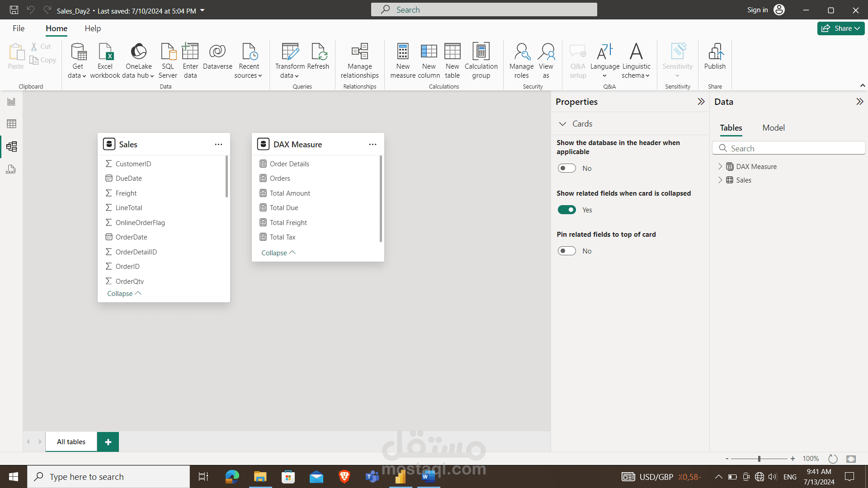Collapse the Cards section in Properties
Viewport: 868px width, 488px height.
(x=562, y=124)
